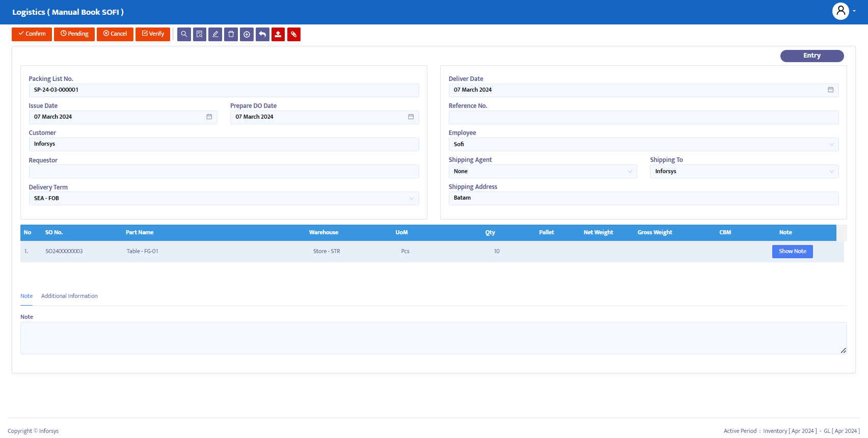Viewport: 868px width, 438px height.
Task: Click the Store - STR warehouse cell
Action: [x=327, y=251]
